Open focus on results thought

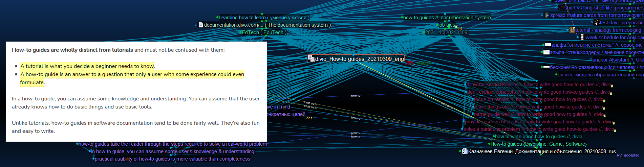539,99
